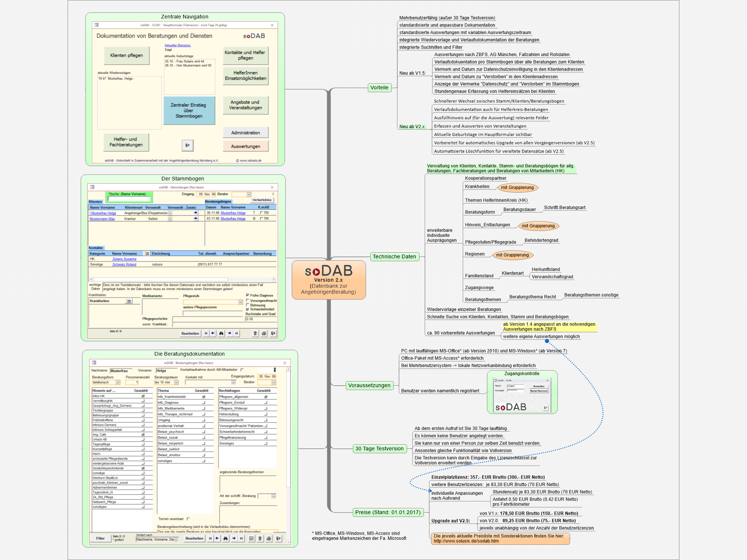
Task: Click last record arrow in Stammbogen toolbar
Action: [x=236, y=333]
